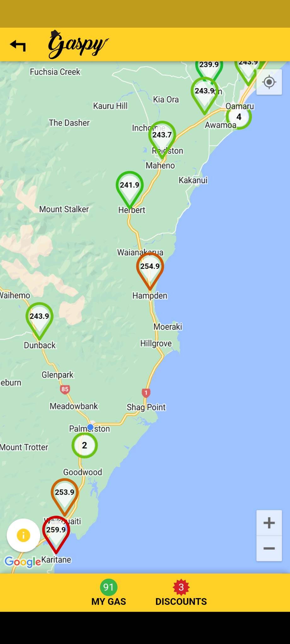Open the yellow info button
This screenshot has height=644, width=290.
(x=23, y=535)
